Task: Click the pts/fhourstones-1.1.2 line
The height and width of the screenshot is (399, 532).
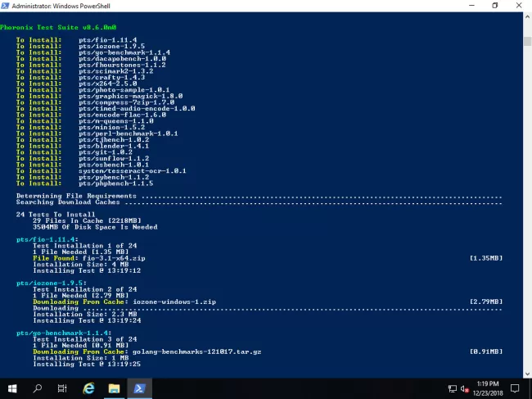Action: coord(91,65)
